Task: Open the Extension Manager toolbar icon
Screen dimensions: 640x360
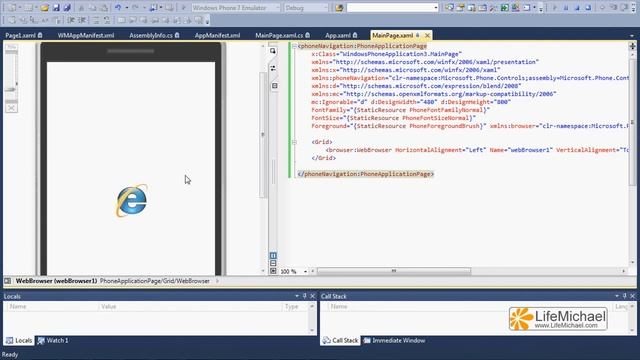Action: (516, 7)
